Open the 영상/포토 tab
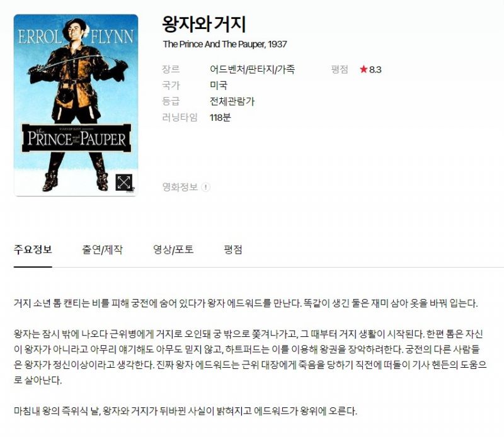The height and width of the screenshot is (437, 504). click(173, 249)
